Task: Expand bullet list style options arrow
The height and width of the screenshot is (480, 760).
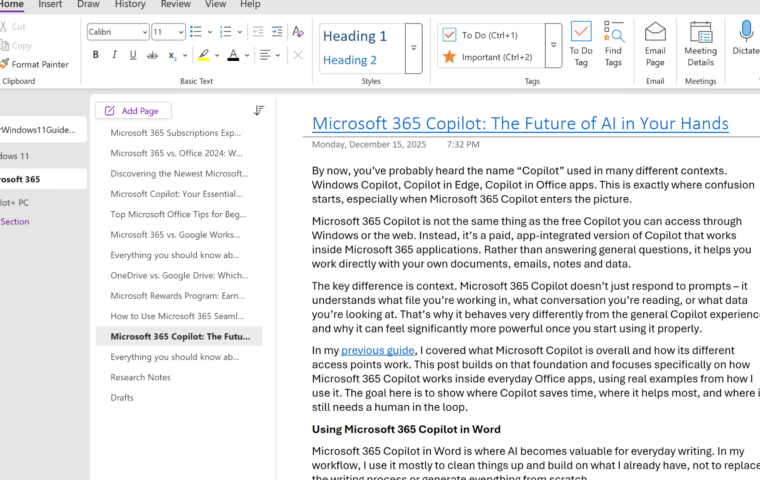Action: (210, 32)
